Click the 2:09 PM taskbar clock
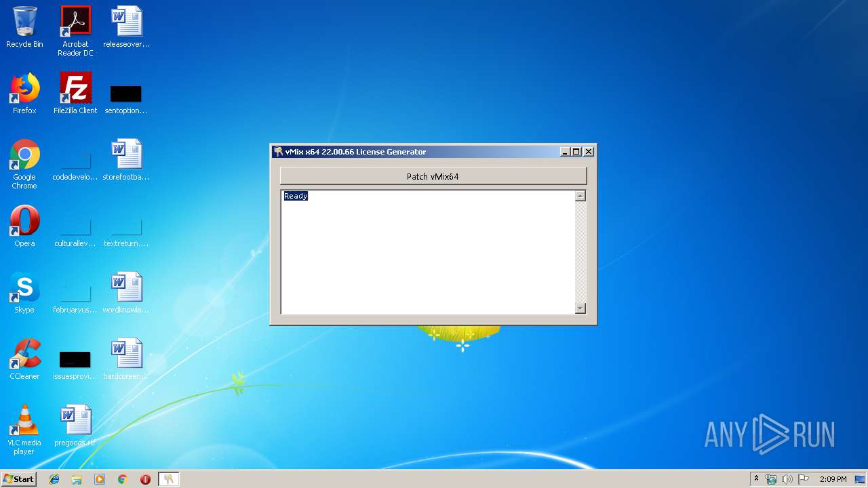Image resolution: width=868 pixels, height=488 pixels. [833, 479]
